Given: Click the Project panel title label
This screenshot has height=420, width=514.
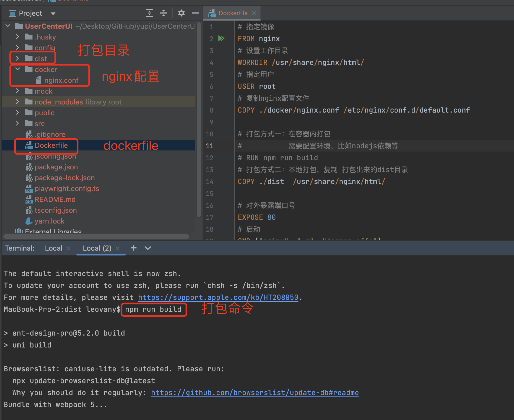Looking at the screenshot, I should coord(30,13).
